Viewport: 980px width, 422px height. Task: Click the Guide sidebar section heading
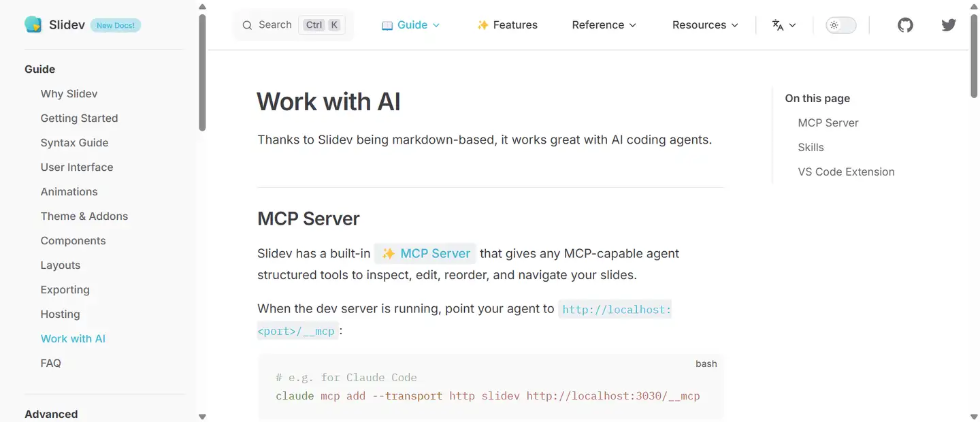[39, 69]
